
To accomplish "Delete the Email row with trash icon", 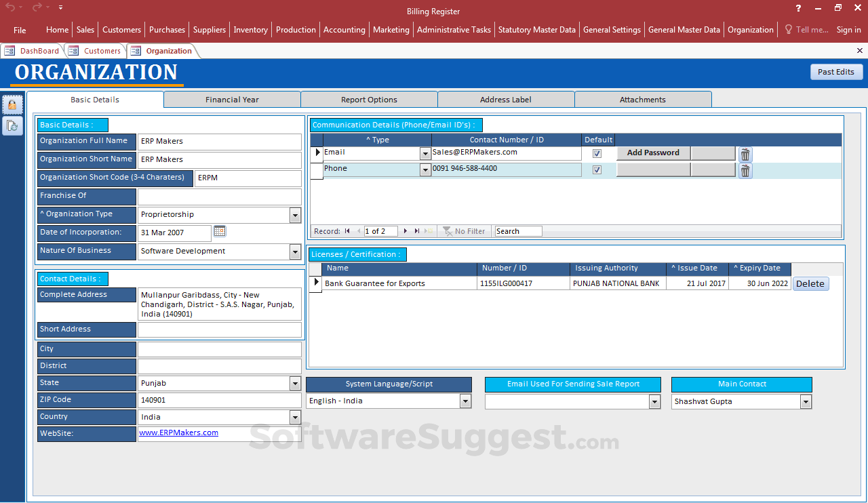I will coord(745,155).
